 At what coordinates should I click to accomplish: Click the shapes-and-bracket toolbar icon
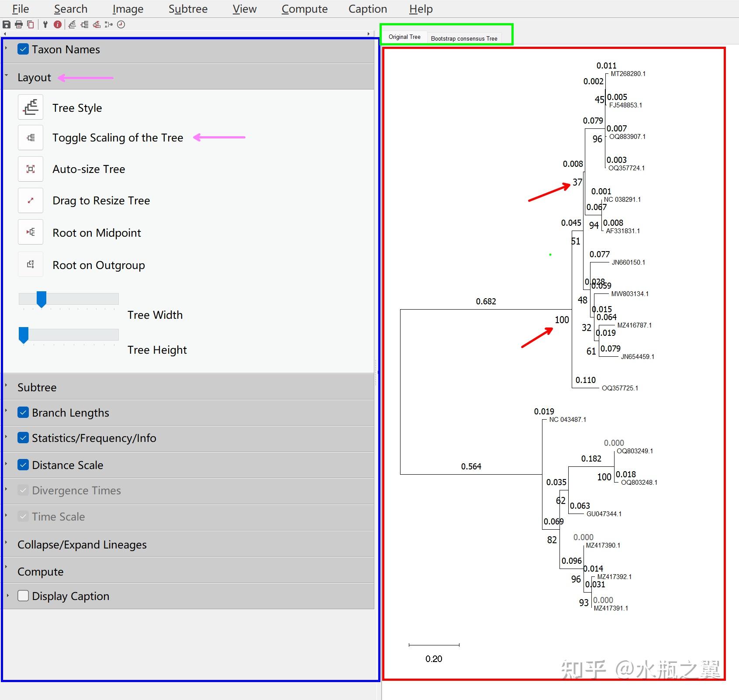pos(109,24)
